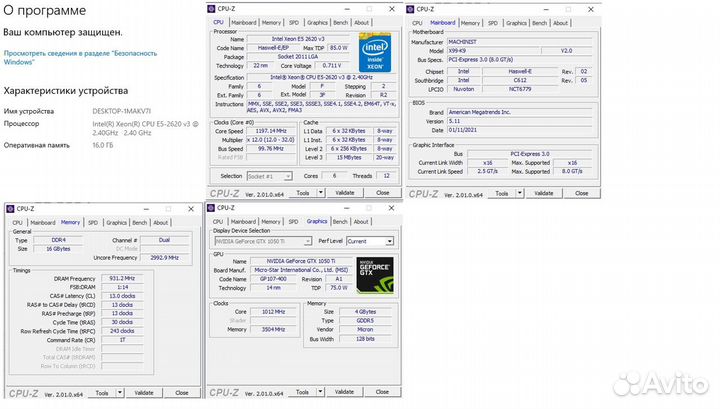Click CPU-Z app icon in Memory window title bar
The width and height of the screenshot is (720, 409).
point(10,209)
